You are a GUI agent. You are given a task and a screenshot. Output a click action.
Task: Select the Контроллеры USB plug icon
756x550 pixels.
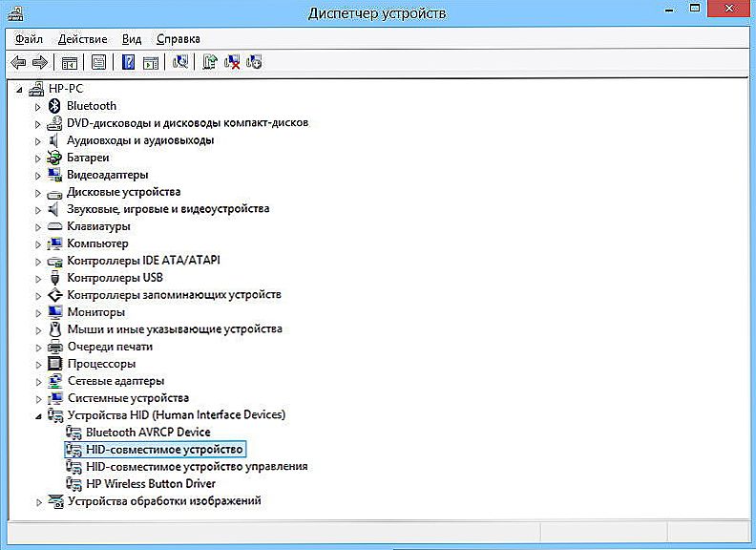tap(54, 278)
